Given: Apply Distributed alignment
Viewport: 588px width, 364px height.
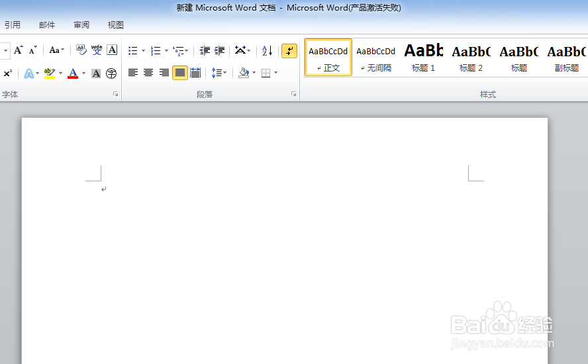Looking at the screenshot, I should [195, 72].
